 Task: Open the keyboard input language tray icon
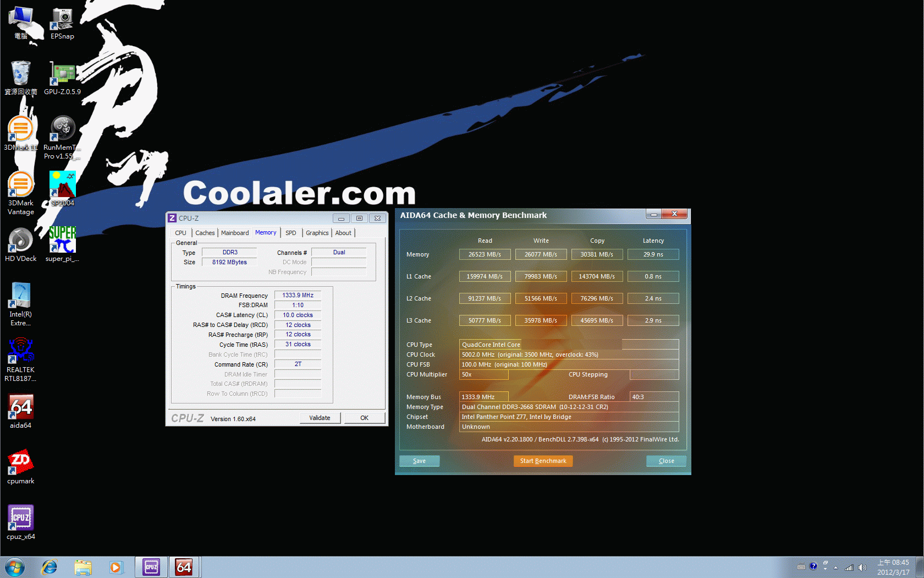(801, 567)
